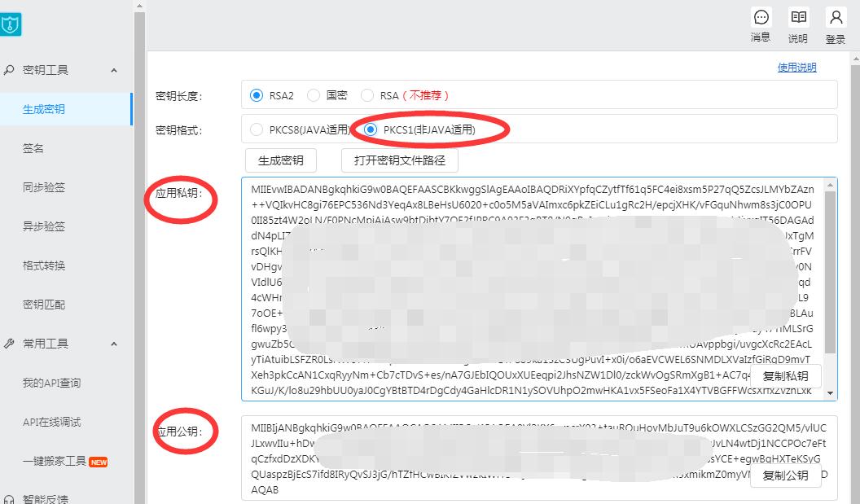Go to 格式转换 in sidebar
The width and height of the screenshot is (860, 504).
point(44,265)
